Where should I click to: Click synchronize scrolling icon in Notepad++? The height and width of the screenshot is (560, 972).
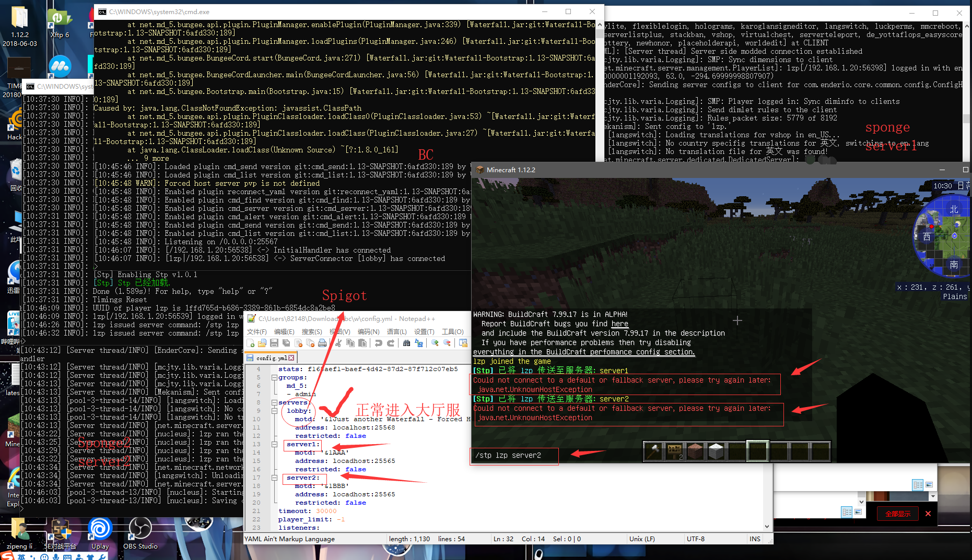pyautogui.click(x=463, y=343)
